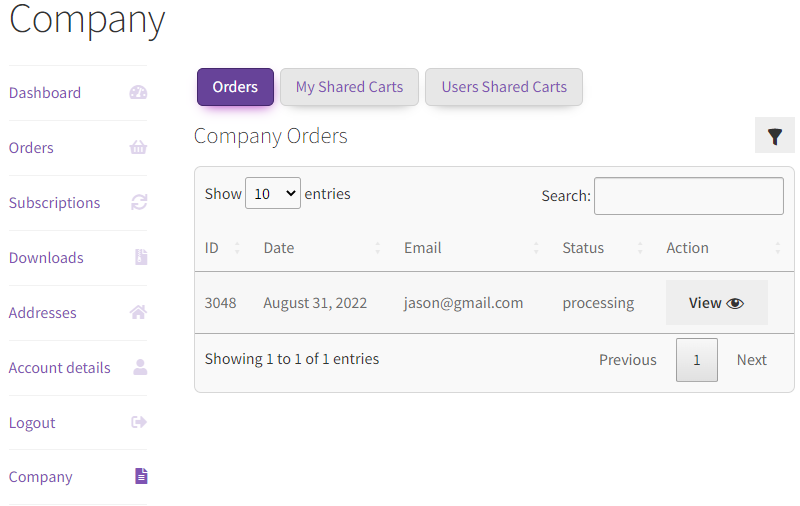Click the Subscriptions refresh icon
This screenshot has width=800, height=506.
point(139,203)
